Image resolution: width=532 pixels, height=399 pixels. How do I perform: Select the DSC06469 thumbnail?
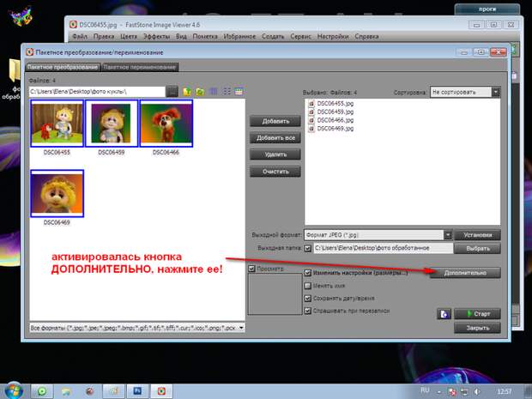pos(57,193)
